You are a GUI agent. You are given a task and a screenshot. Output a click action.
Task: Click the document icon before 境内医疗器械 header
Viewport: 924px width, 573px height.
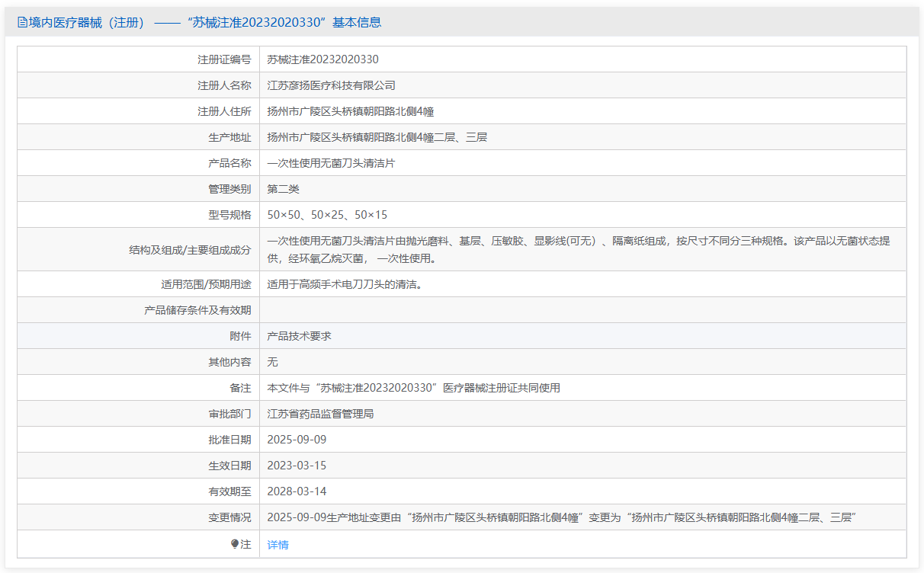pos(22,23)
